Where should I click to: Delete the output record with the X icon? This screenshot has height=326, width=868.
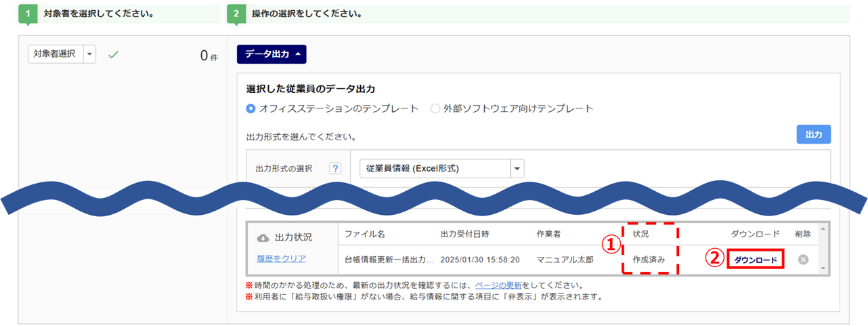803,260
